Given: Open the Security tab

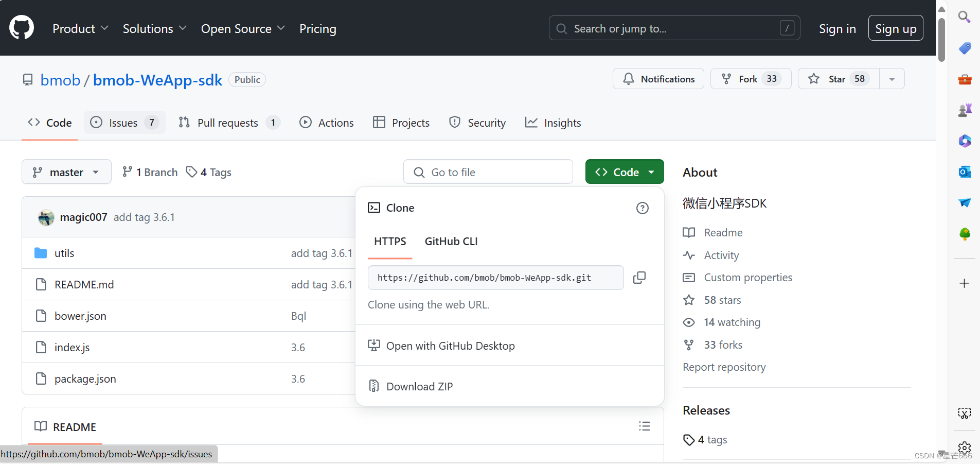Looking at the screenshot, I should click(477, 123).
